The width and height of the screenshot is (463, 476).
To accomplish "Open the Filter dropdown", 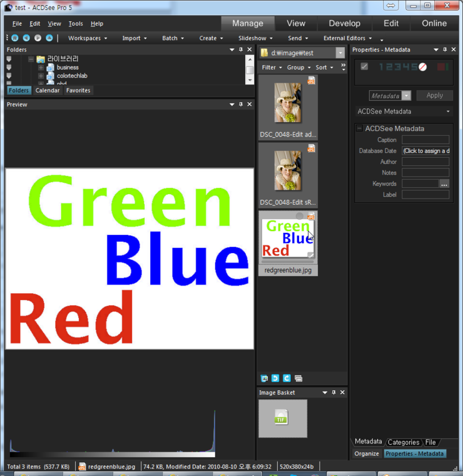I will click(x=272, y=67).
